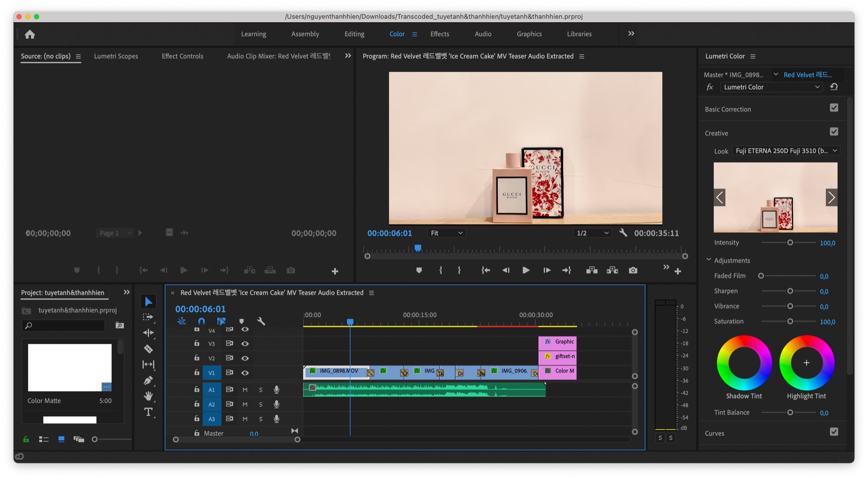Play the Program monitor sequence
868x479 pixels.
click(526, 270)
